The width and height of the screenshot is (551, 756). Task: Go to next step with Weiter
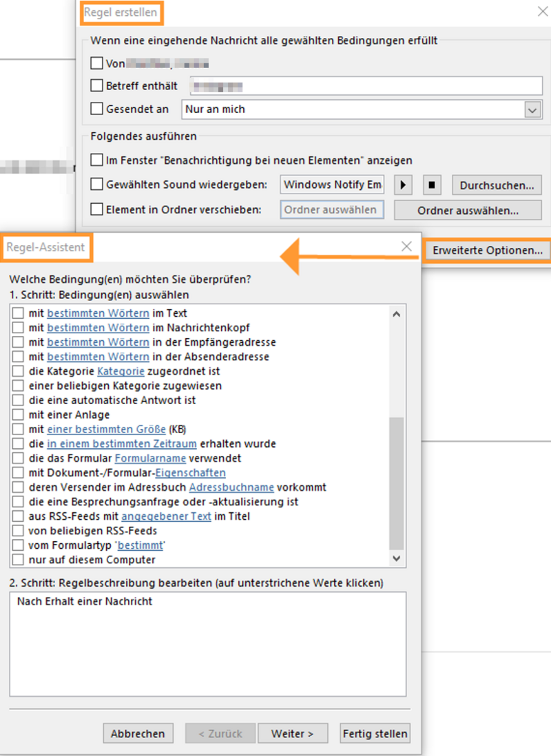click(x=293, y=733)
